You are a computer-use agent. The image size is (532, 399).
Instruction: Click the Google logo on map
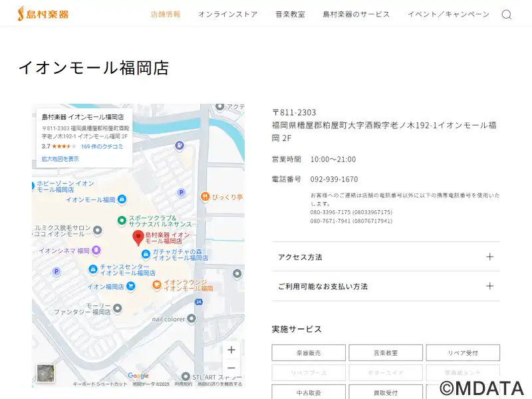click(x=138, y=375)
